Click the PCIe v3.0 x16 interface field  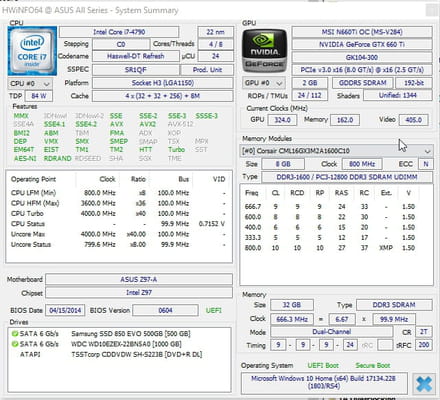pyautogui.click(x=362, y=70)
